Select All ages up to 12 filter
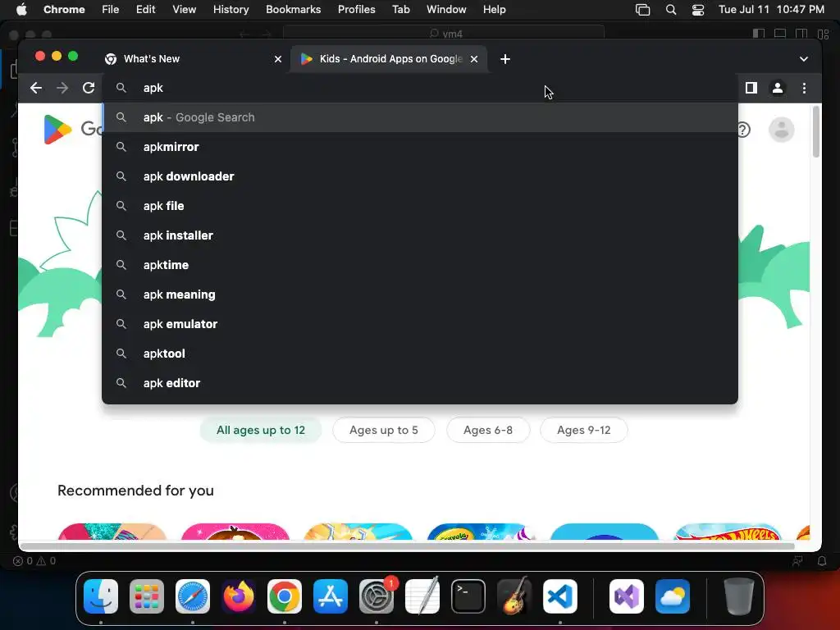This screenshot has height=630, width=840. point(261,430)
